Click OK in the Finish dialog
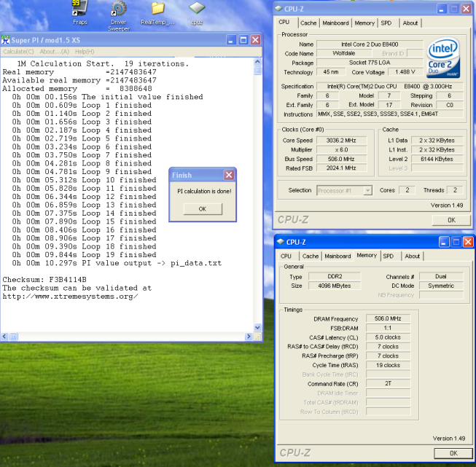Screen dimensions: 476x467 point(203,209)
